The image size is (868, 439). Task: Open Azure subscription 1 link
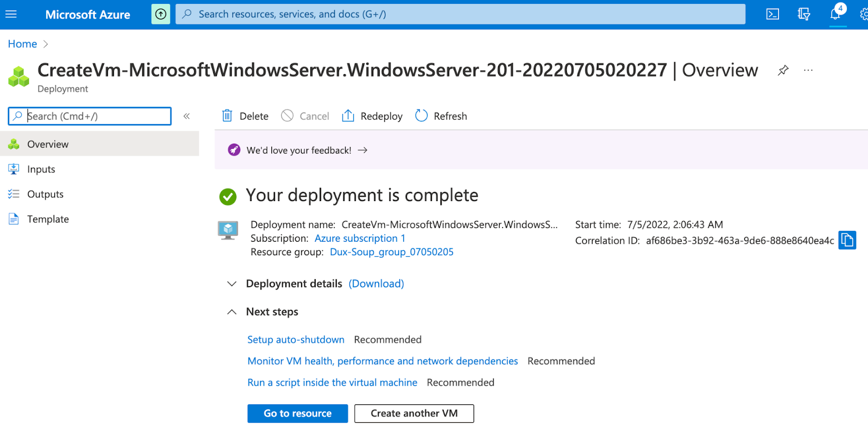pos(360,238)
